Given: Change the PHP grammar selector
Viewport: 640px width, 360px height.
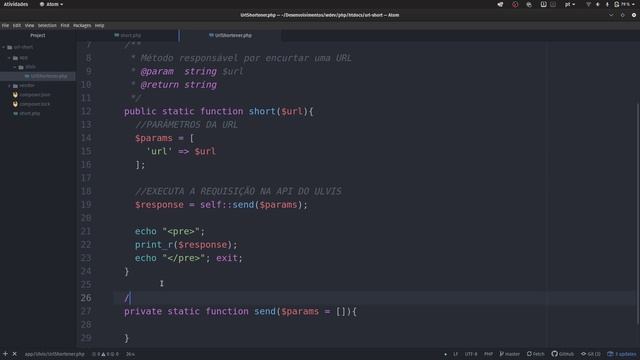Looking at the screenshot, I should 488,354.
